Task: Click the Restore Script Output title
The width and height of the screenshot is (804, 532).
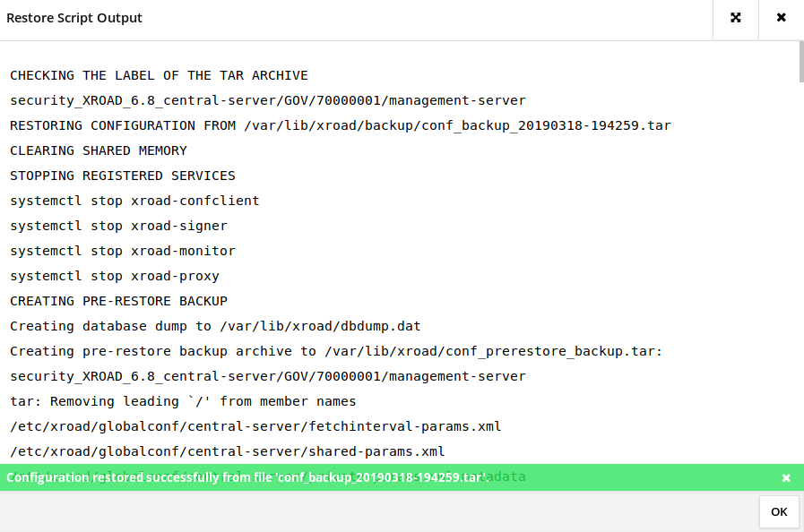Action: 74,18
